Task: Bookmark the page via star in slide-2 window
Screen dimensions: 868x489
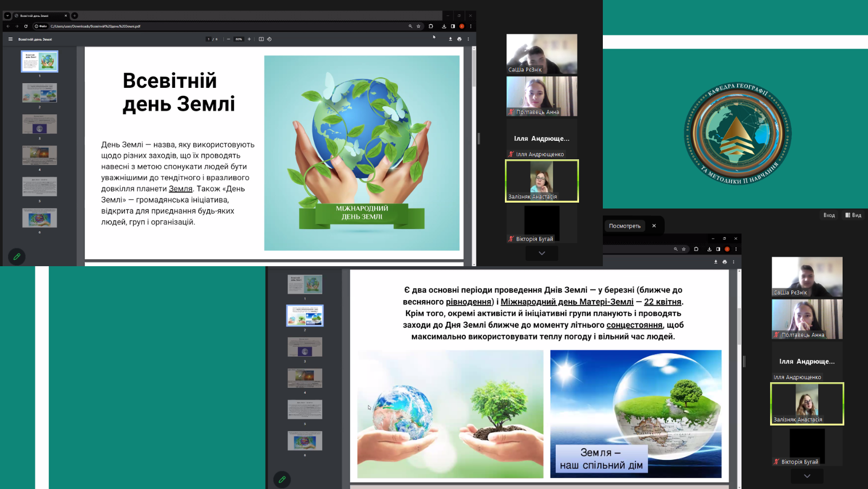Action: point(684,249)
